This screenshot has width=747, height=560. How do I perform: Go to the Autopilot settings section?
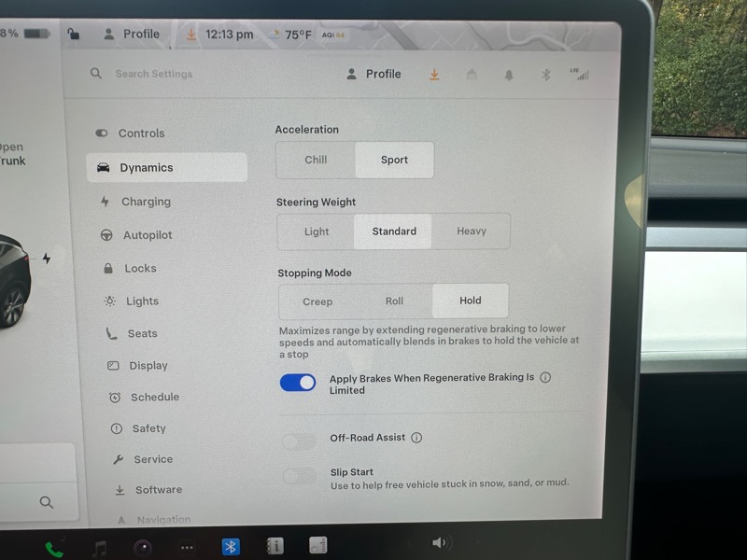(x=148, y=235)
